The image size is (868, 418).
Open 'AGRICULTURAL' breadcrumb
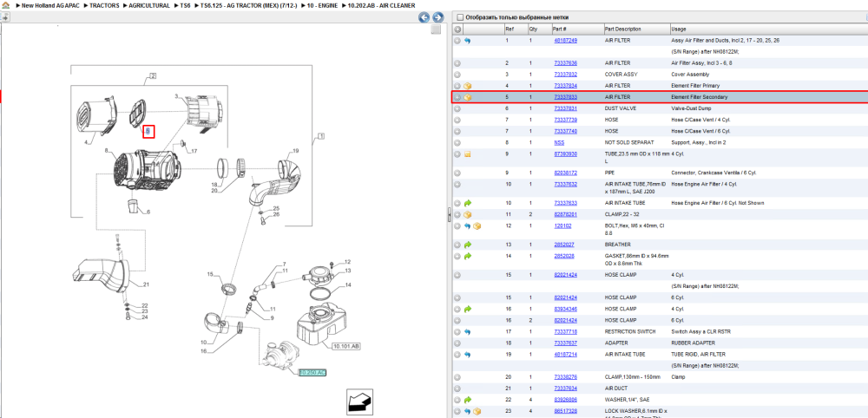[x=149, y=5]
